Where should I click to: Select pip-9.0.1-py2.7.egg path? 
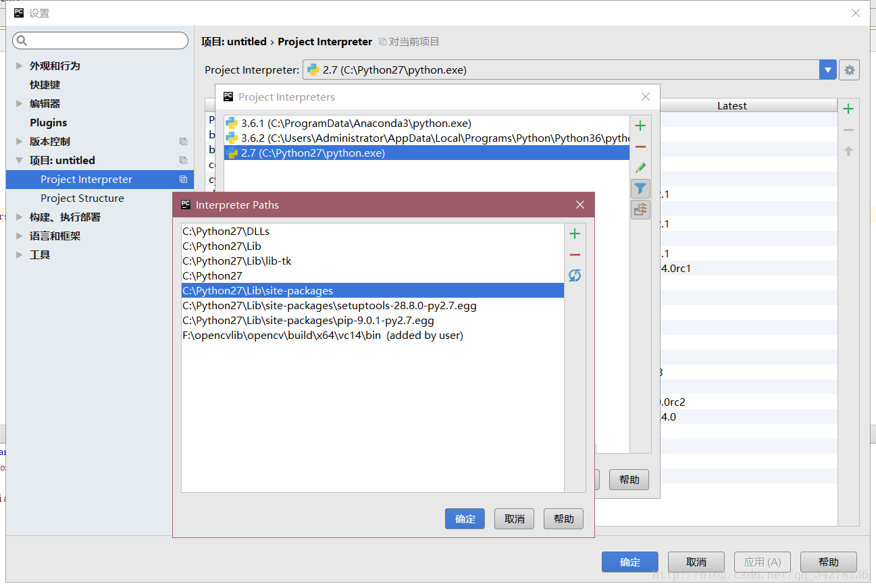click(373, 320)
